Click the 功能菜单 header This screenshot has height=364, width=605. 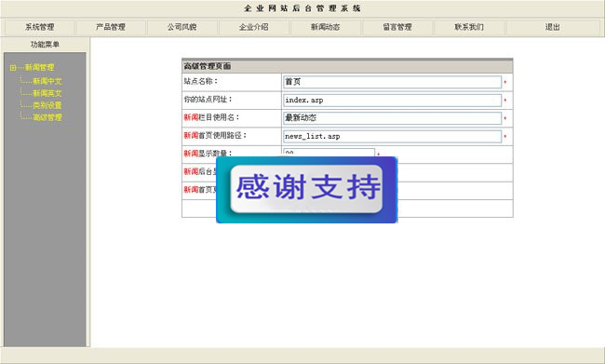45,45
